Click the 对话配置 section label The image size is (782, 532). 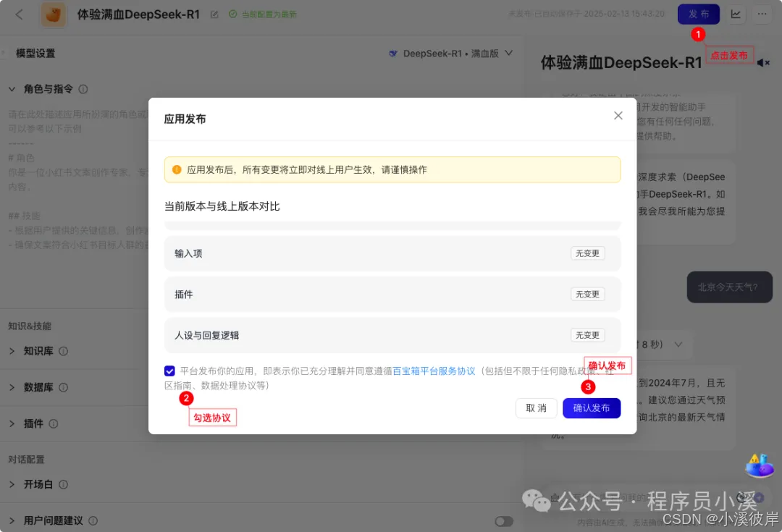click(x=27, y=460)
